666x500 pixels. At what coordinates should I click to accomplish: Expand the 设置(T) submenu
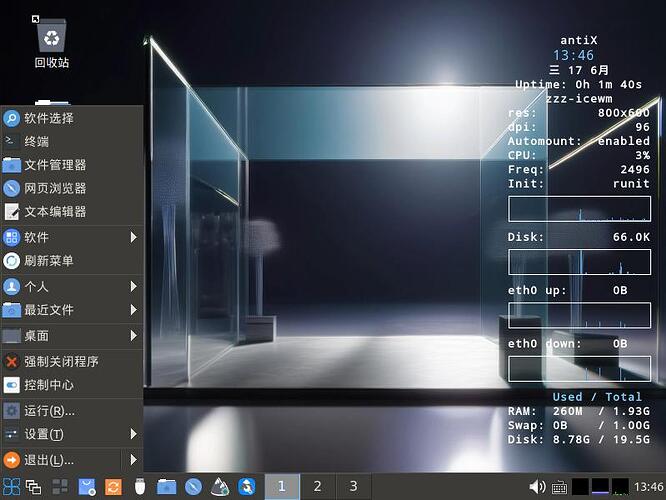tap(71, 434)
